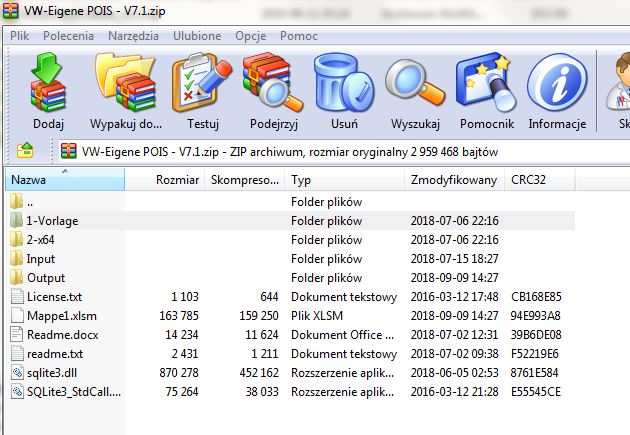
Task: Select the 1-Vorlage folder icon
Action: click(x=16, y=221)
